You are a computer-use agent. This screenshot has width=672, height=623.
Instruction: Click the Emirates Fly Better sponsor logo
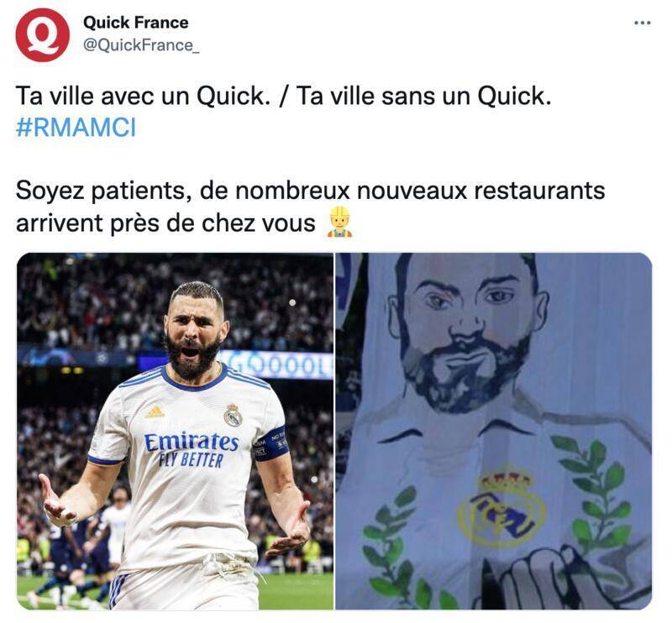pyautogui.click(x=192, y=450)
